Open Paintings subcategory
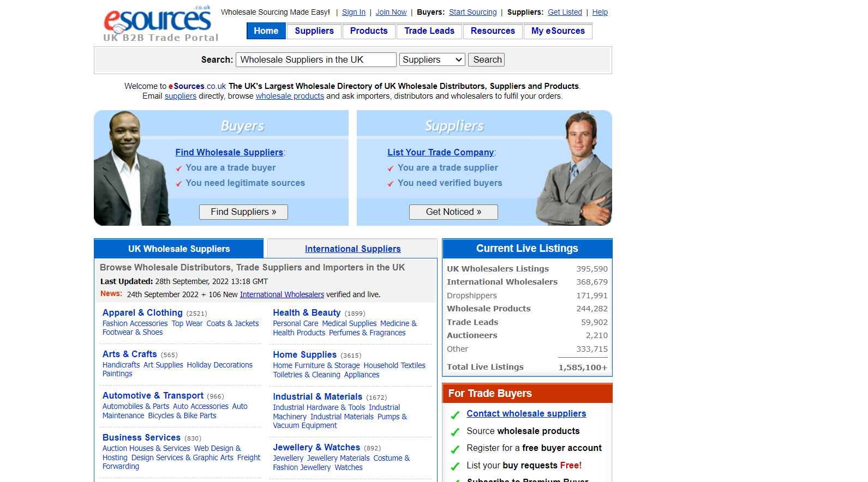Viewport: 868px width, 482px height. pos(117,373)
